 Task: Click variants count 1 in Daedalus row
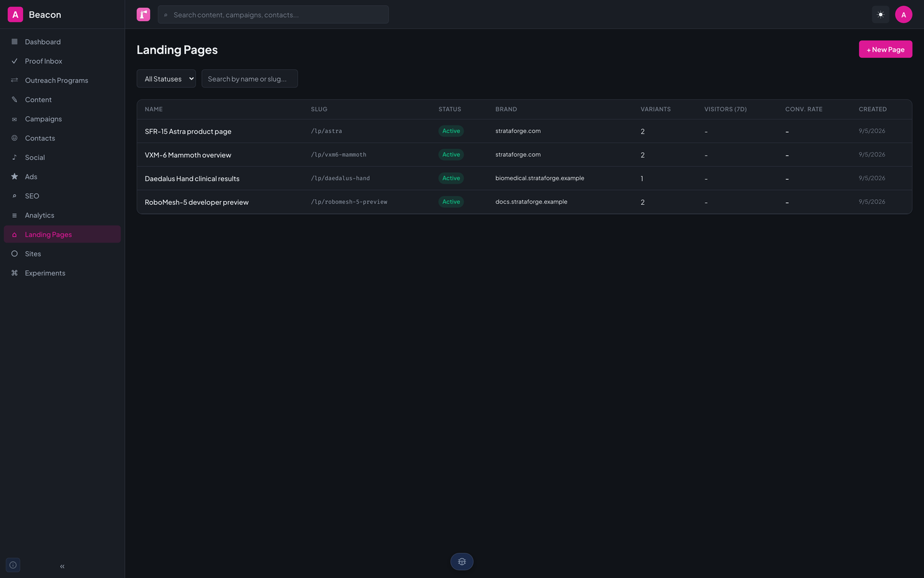[x=642, y=179]
